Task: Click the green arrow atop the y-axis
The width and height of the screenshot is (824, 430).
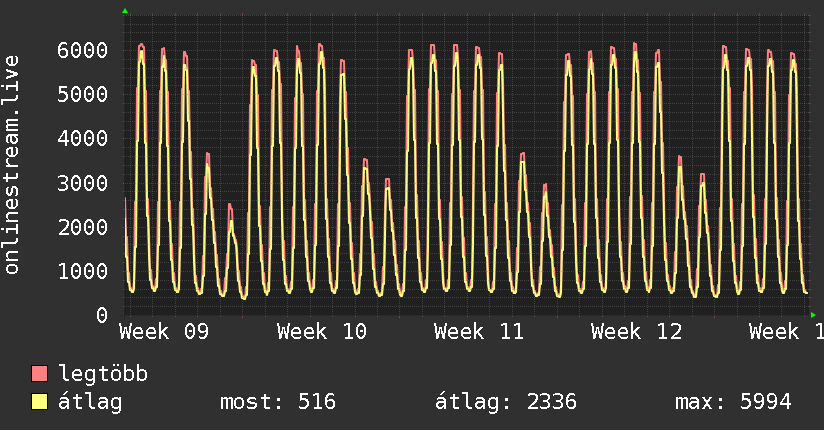Action: click(x=125, y=11)
